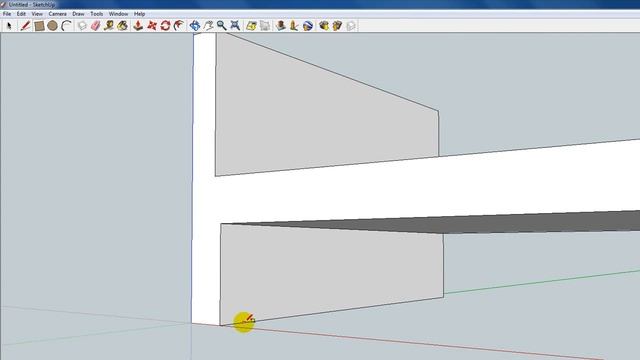Open the Edit menu
The width and height of the screenshot is (640, 360).
(21, 14)
